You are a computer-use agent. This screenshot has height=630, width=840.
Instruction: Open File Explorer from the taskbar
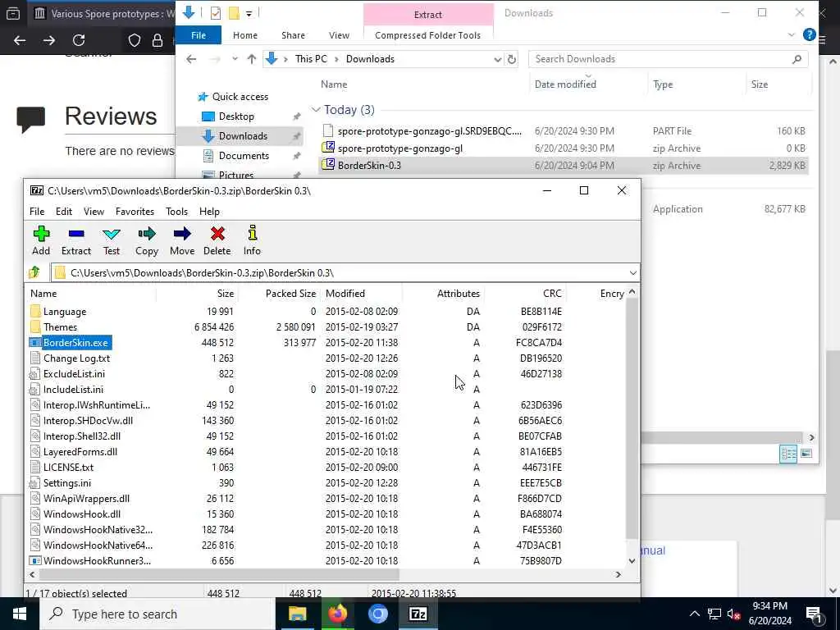(297, 614)
